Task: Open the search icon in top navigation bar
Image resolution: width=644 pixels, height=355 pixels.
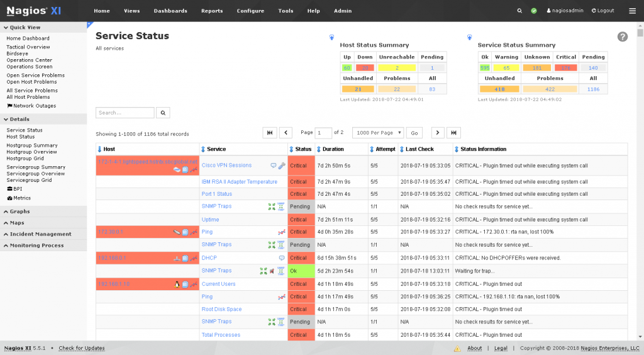Action: (519, 11)
